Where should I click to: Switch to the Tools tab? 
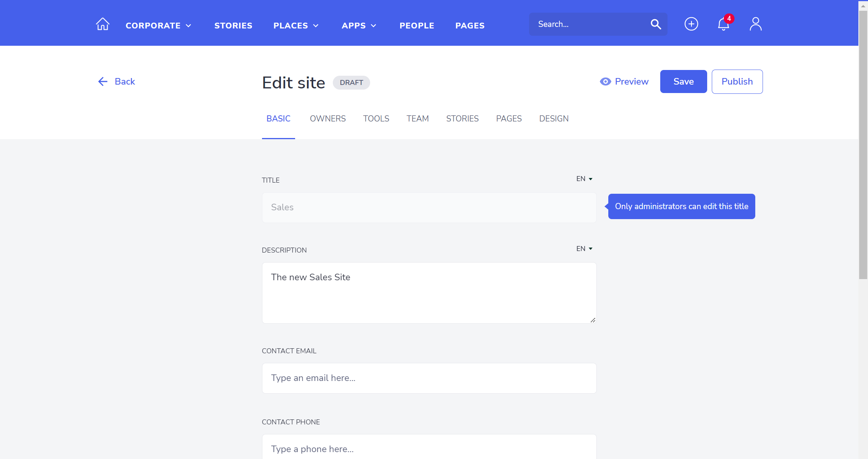coord(376,119)
